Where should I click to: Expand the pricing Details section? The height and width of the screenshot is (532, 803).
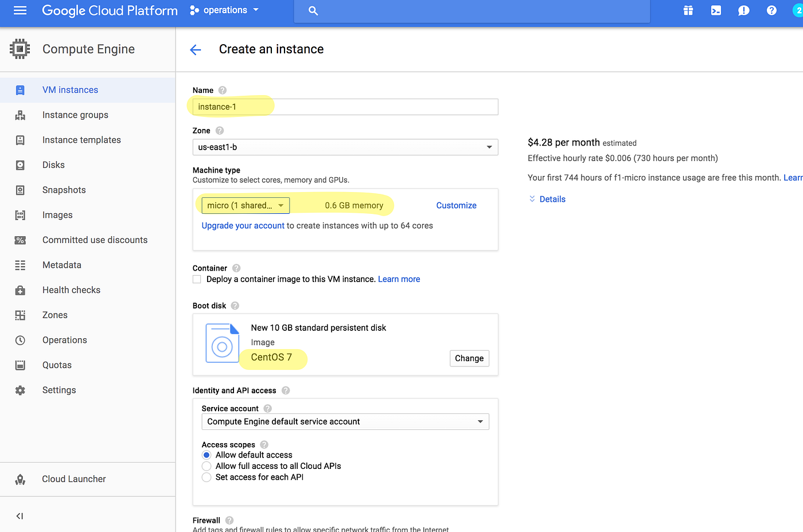[547, 199]
